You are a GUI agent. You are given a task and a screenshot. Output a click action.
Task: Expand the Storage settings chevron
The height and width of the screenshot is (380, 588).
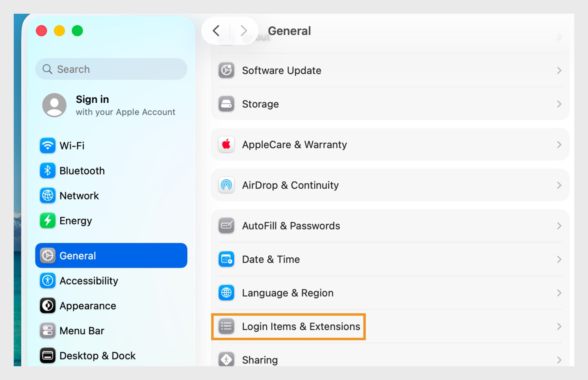[560, 104]
